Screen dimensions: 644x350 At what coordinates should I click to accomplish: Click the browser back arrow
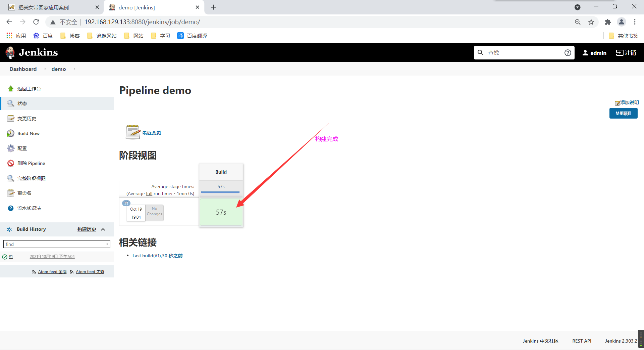(x=9, y=22)
